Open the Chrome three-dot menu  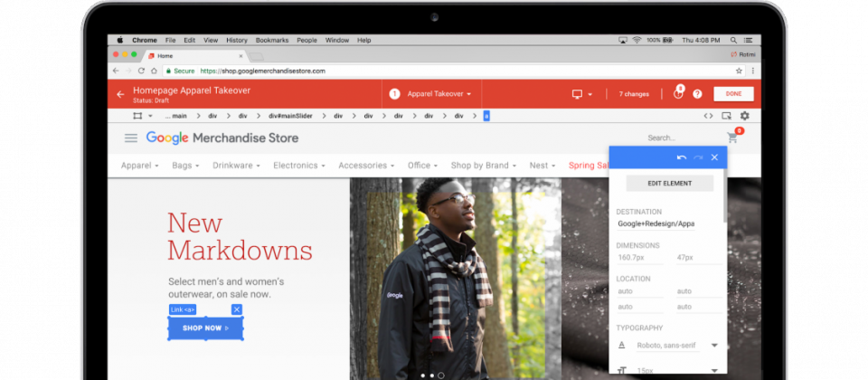[753, 71]
